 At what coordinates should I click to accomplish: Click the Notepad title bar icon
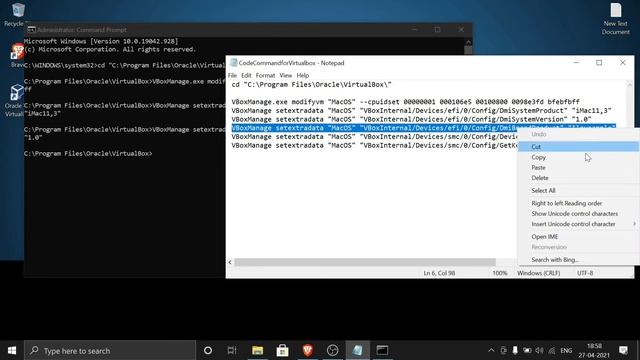click(x=233, y=63)
